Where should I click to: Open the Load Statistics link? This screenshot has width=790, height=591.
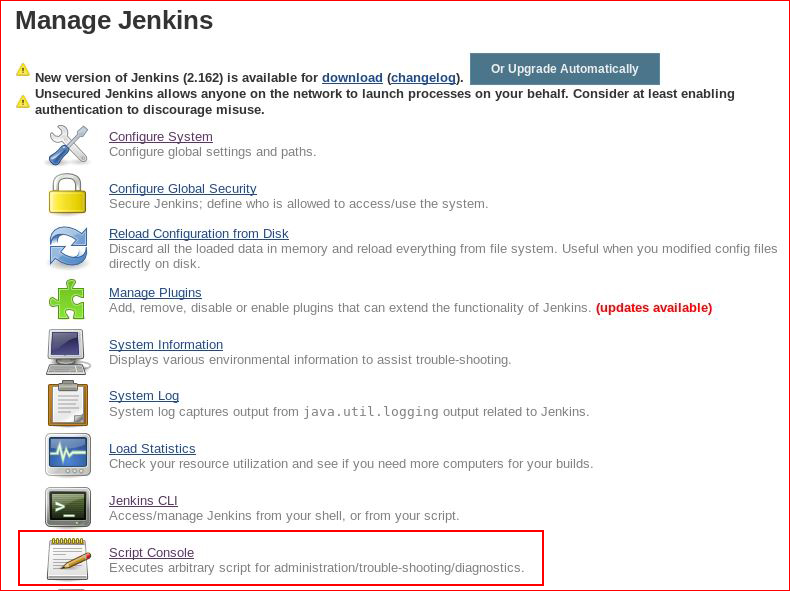tap(152, 448)
